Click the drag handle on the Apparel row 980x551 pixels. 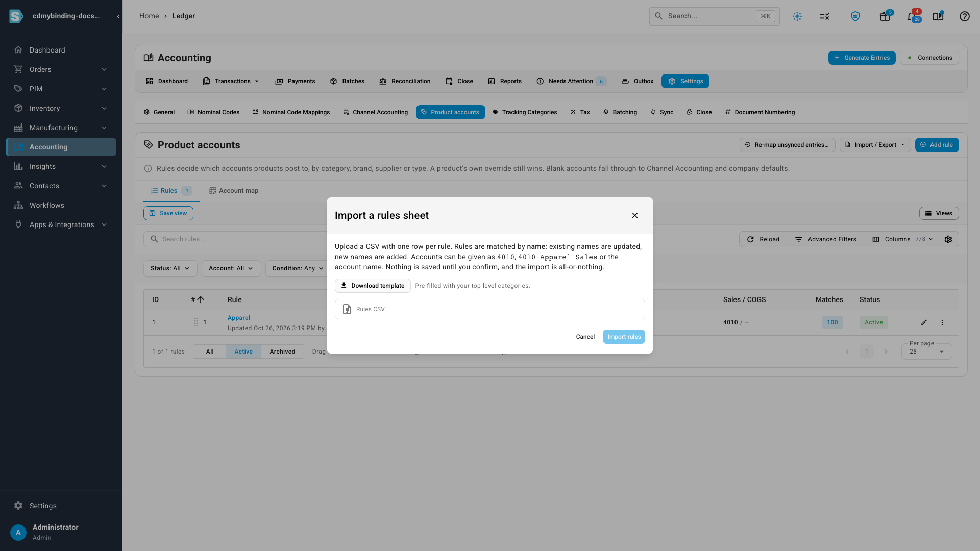pyautogui.click(x=196, y=322)
